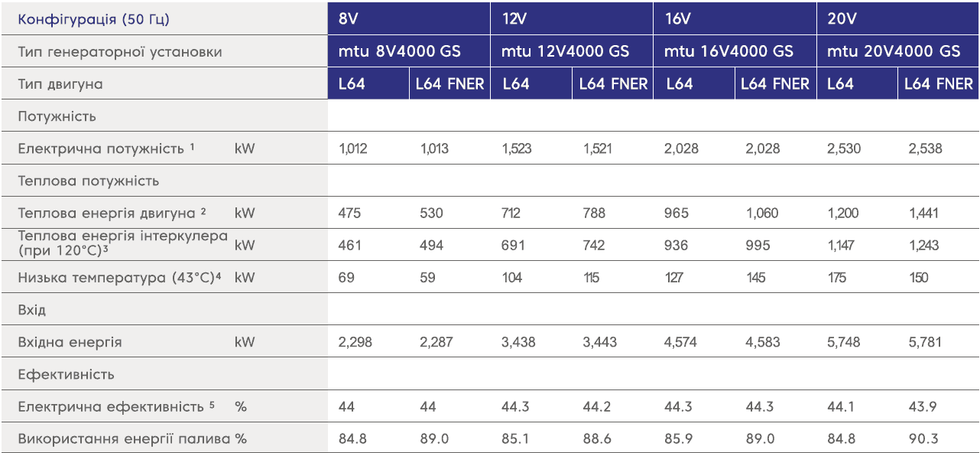Select the "Теплова потужність" section heading
Screen dimensions: 980x453
89,181
